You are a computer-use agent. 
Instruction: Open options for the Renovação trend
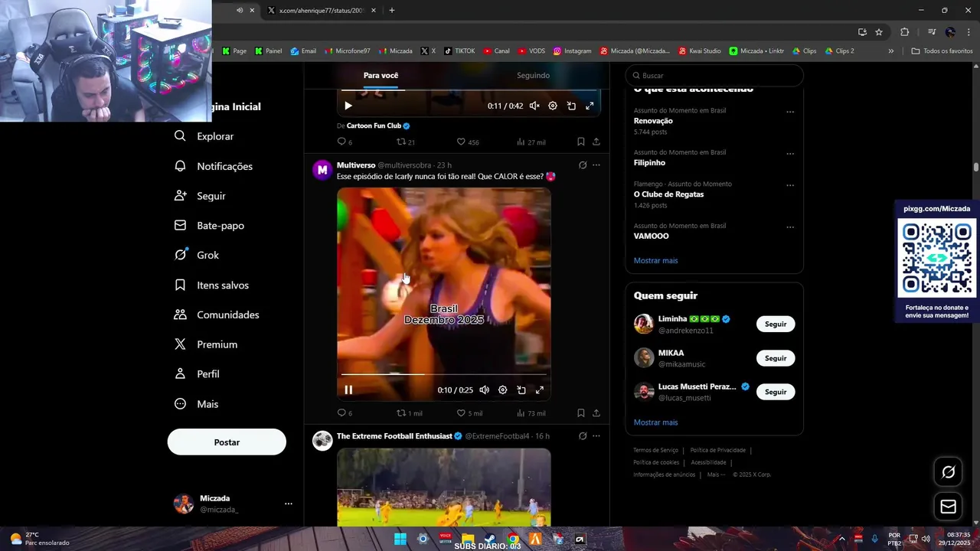[x=790, y=112]
